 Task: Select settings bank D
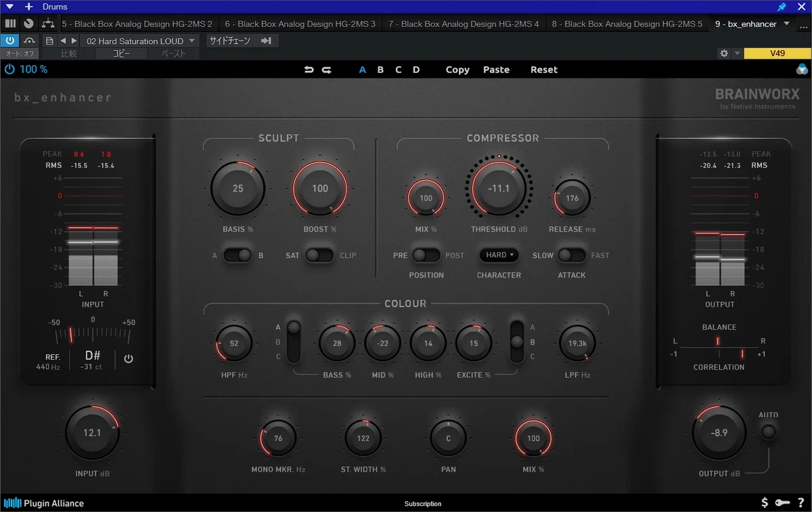[x=416, y=69]
